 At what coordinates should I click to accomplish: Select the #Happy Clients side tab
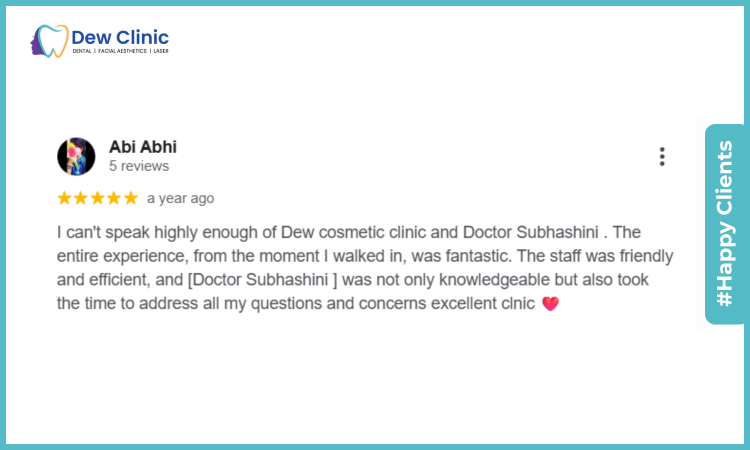(x=724, y=224)
